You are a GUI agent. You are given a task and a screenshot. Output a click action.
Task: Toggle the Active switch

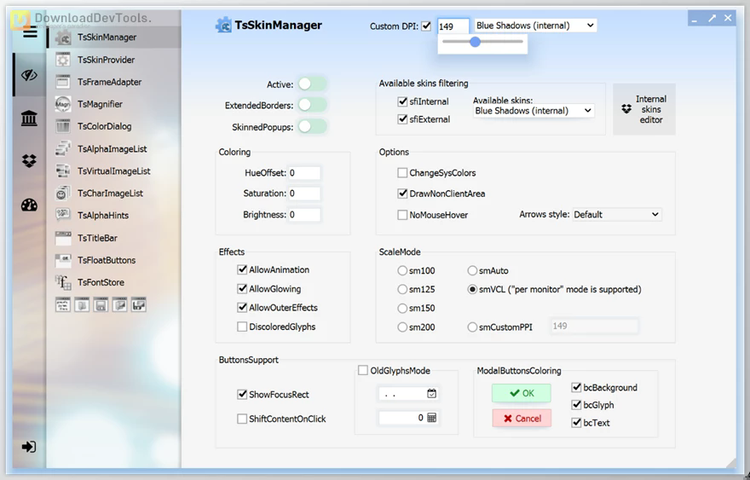coord(312,84)
